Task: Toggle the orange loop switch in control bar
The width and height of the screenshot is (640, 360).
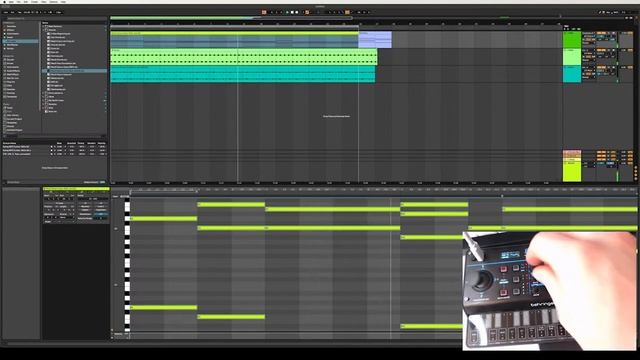Action: click(x=347, y=12)
